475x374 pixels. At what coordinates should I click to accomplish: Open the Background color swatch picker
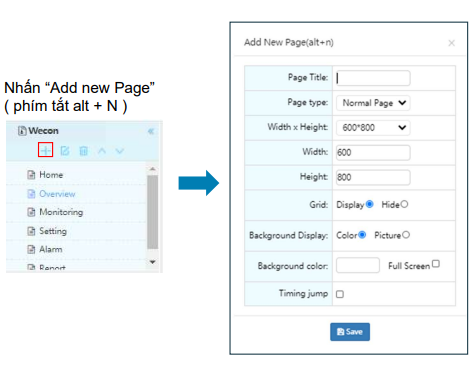click(x=358, y=265)
